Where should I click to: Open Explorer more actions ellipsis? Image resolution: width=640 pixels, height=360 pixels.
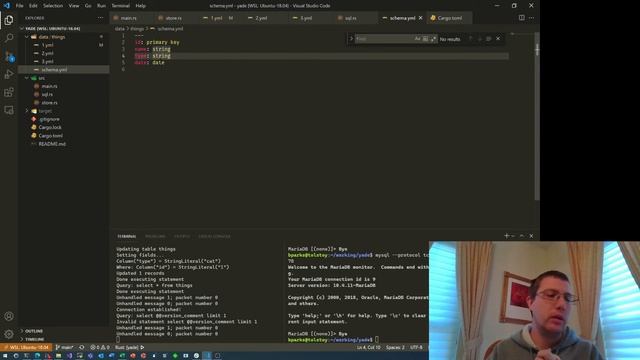(100, 18)
